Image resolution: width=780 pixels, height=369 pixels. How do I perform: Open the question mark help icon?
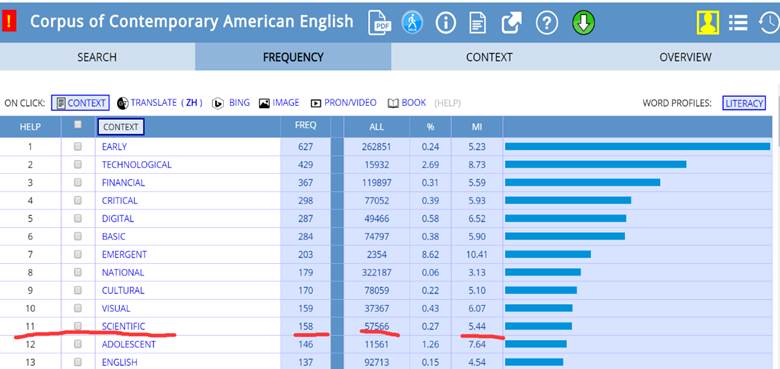point(546,23)
